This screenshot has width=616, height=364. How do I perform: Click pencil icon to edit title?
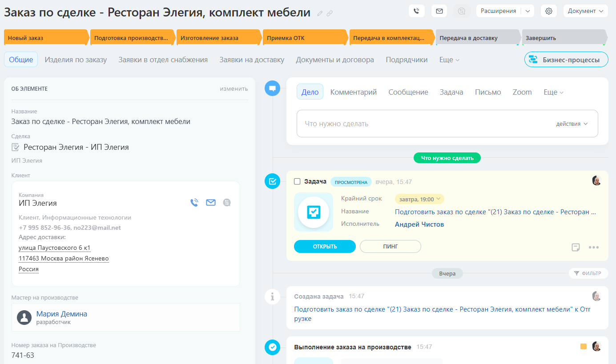tap(320, 13)
